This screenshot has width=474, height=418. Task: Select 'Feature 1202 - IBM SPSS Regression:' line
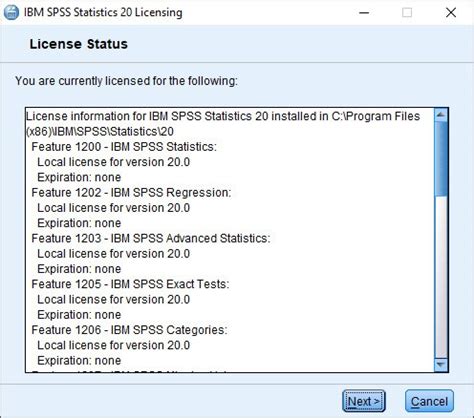coord(131,193)
